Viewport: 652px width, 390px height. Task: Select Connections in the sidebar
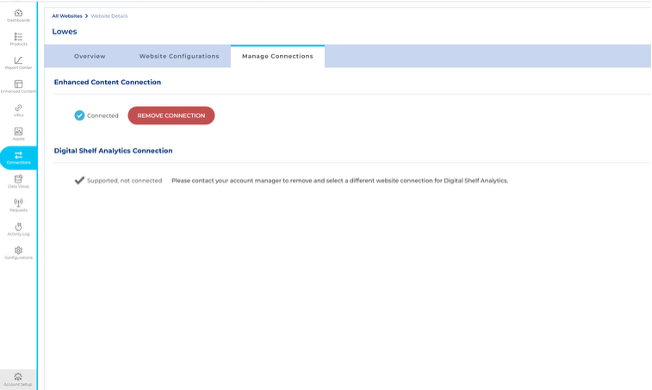click(18, 158)
